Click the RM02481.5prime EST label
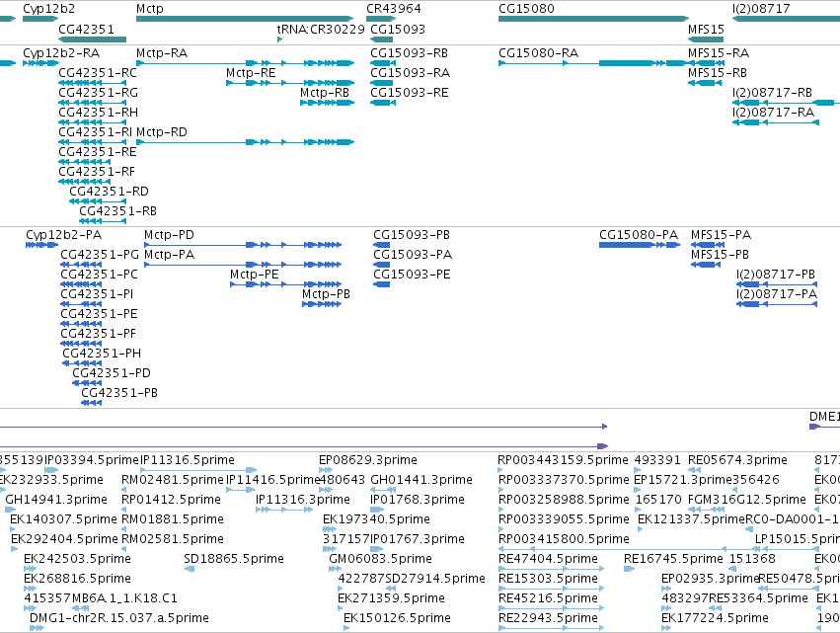840x633 pixels. 172,480
